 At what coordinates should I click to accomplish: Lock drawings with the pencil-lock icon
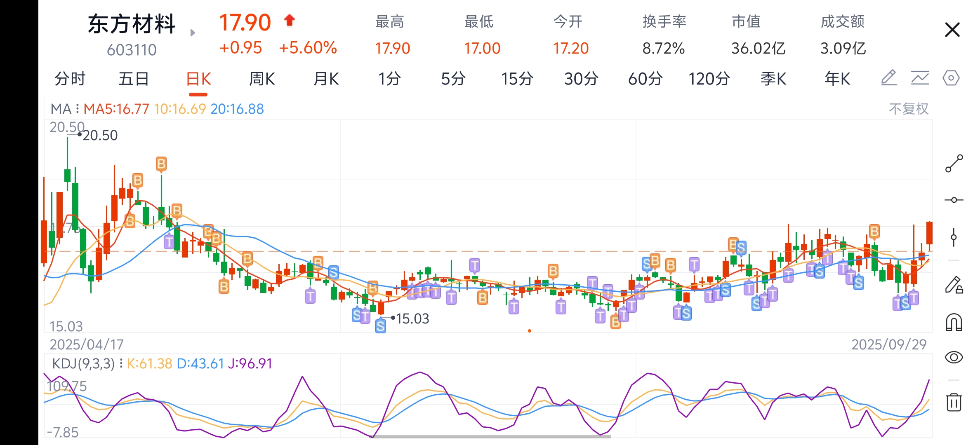tap(954, 285)
